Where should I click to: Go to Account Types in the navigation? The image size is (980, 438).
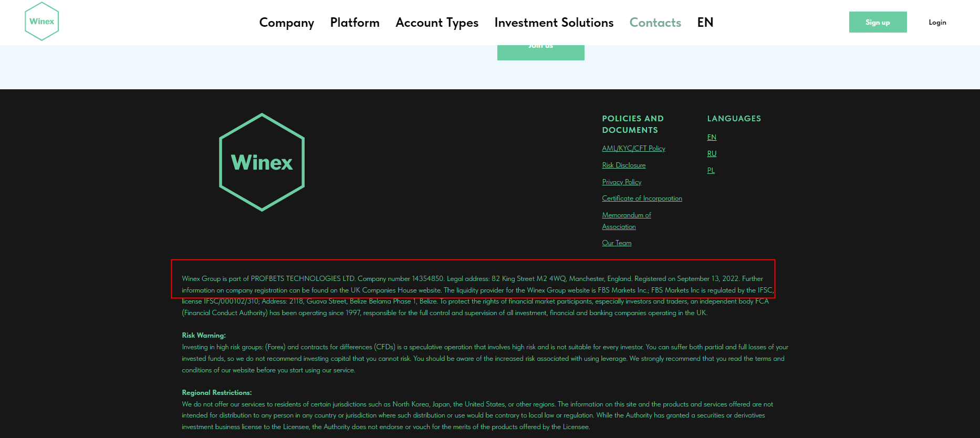click(x=437, y=23)
